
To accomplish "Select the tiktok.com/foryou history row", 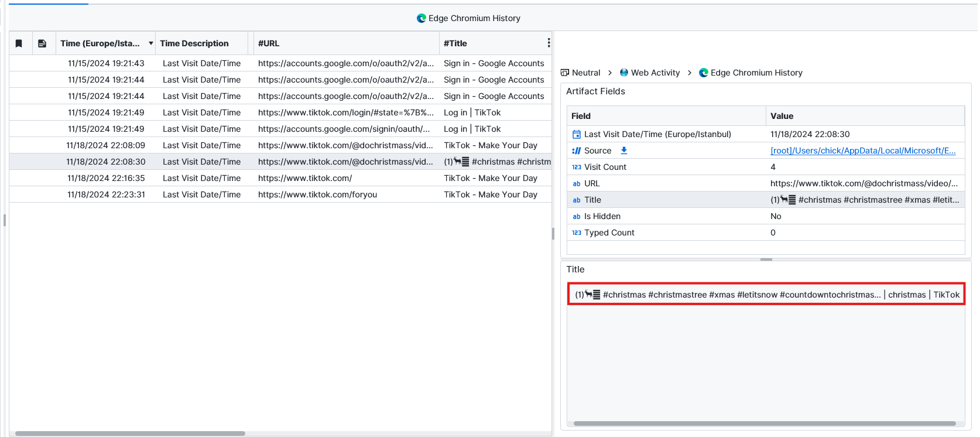I will (x=317, y=194).
